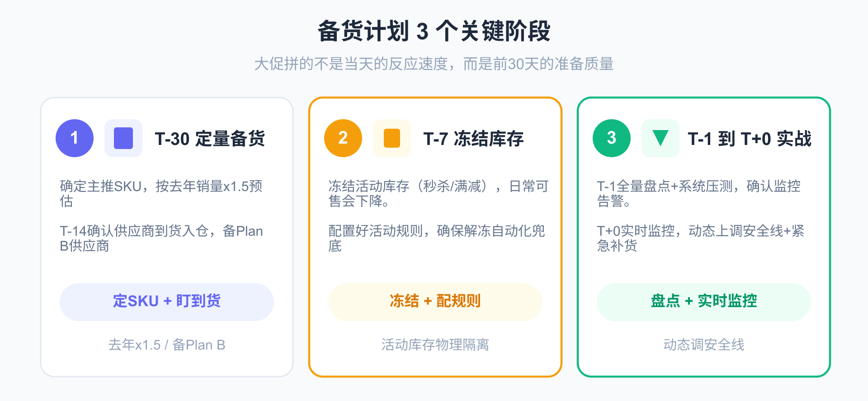Viewport: 868px width, 401px height.
Task: Click the main title 备货计划 3 个关键阶段
Action: [x=434, y=31]
